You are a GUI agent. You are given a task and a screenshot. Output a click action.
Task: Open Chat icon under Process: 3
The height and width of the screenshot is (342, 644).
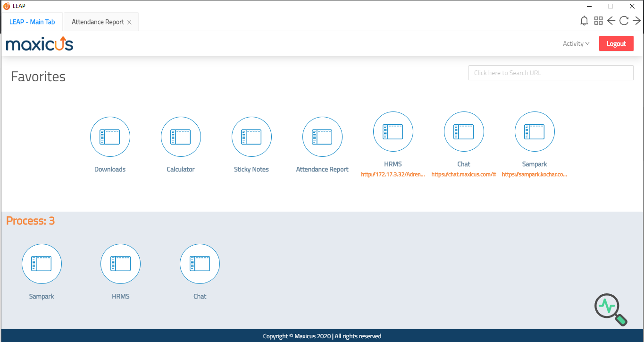tap(200, 264)
